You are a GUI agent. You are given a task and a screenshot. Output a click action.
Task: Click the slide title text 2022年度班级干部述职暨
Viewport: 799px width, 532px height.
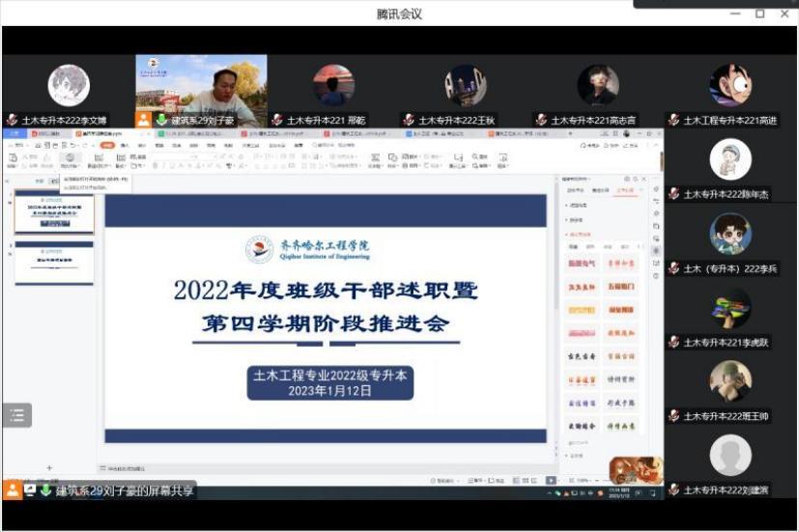coord(326,291)
